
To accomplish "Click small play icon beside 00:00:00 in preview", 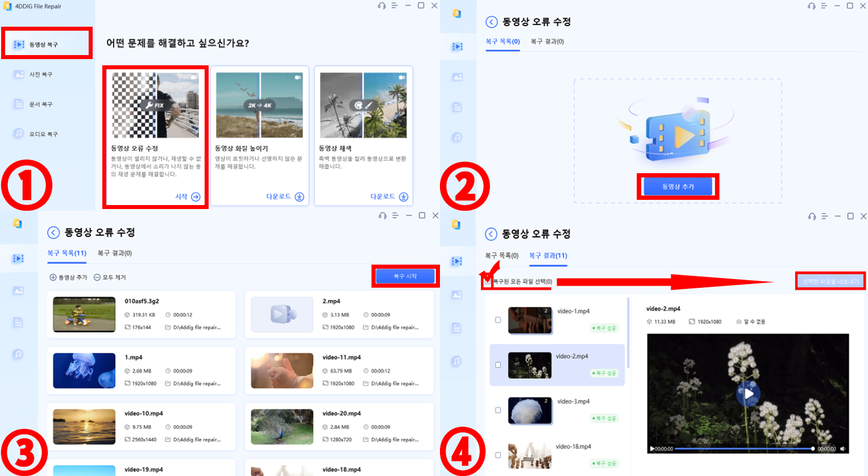I will (652, 449).
